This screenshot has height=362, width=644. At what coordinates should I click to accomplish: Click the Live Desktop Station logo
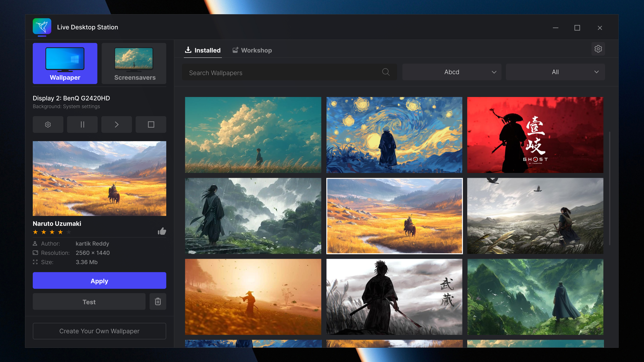(x=42, y=27)
